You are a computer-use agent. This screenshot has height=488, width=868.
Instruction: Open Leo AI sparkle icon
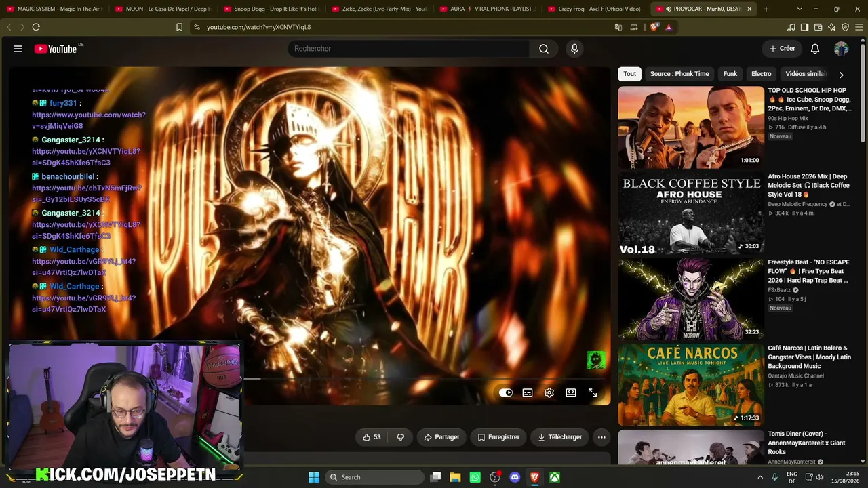[x=831, y=27]
